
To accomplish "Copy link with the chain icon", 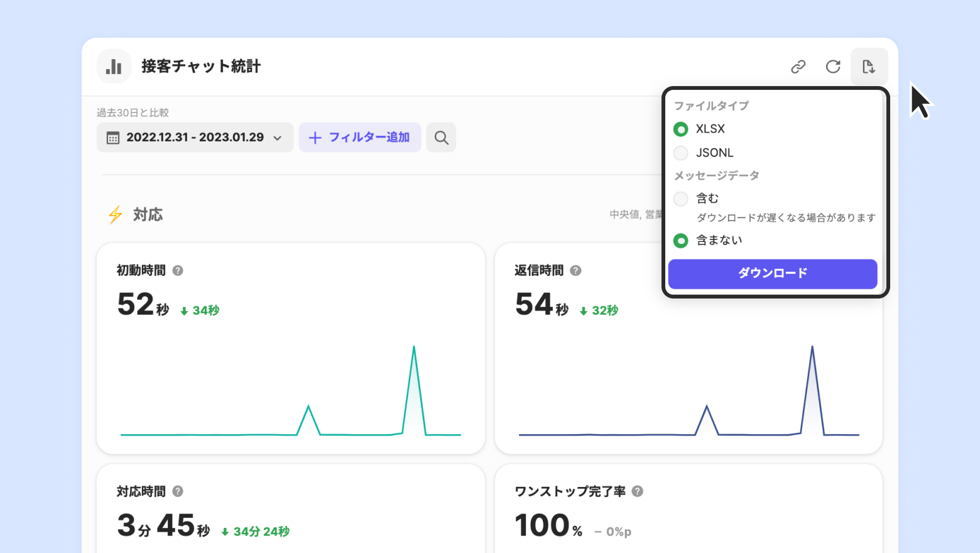I will [798, 67].
